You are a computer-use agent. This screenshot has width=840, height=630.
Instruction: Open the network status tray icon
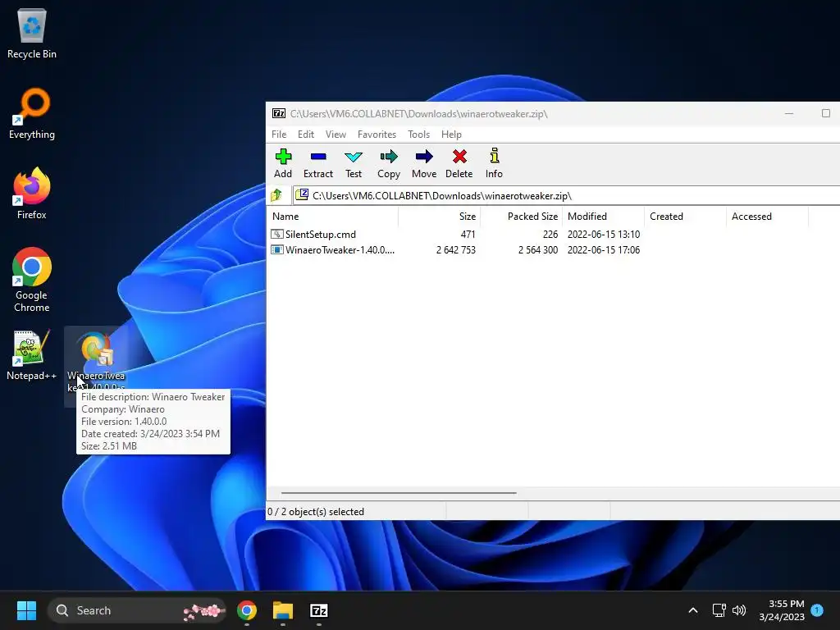(x=719, y=610)
